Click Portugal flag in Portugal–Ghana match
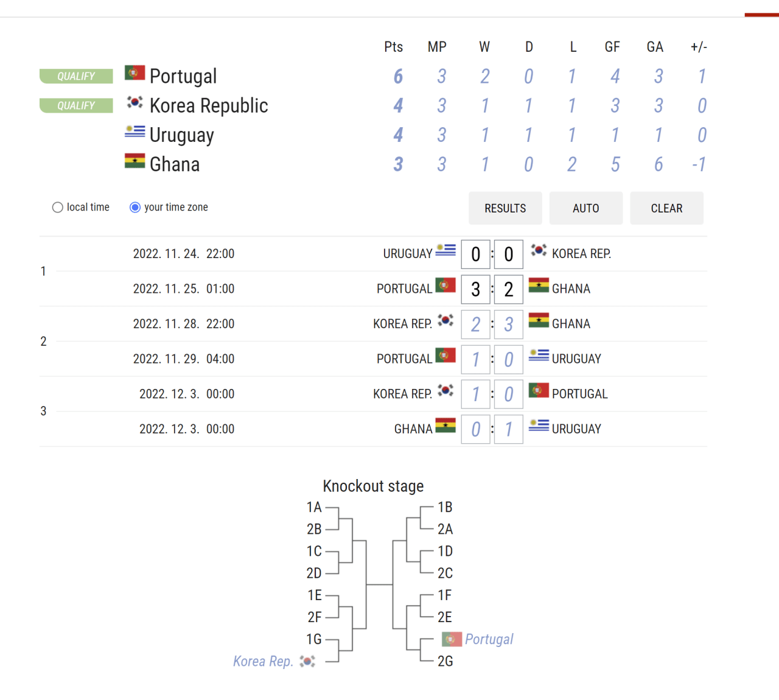This screenshot has height=700, width=779. (445, 285)
